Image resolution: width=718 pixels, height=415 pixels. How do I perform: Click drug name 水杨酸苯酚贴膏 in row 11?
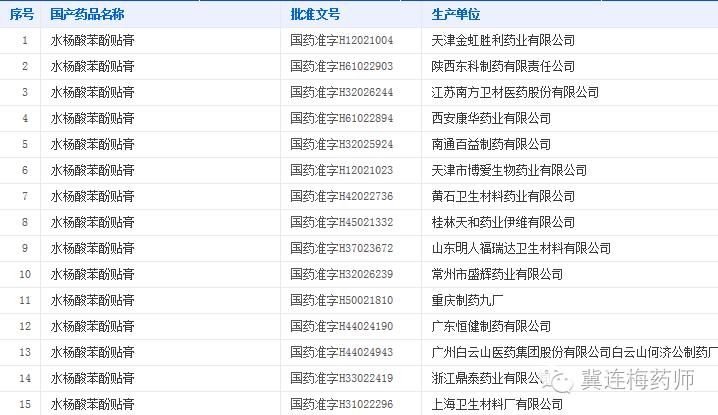coord(92,300)
